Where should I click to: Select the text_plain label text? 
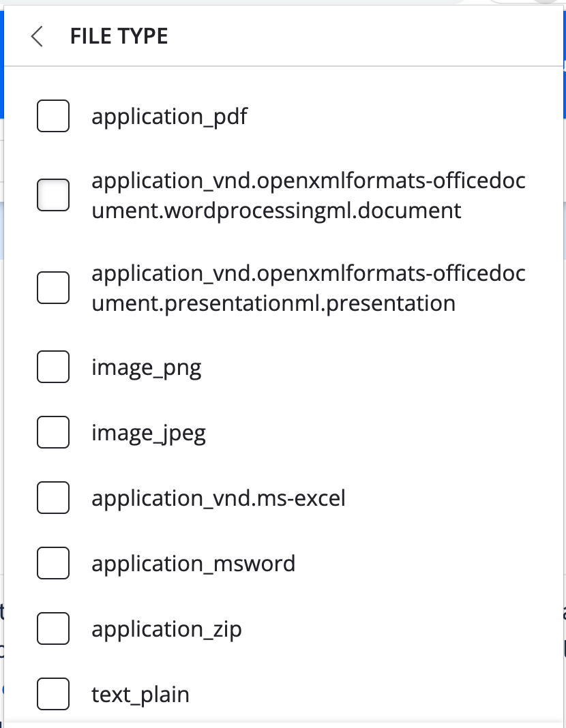(x=140, y=694)
